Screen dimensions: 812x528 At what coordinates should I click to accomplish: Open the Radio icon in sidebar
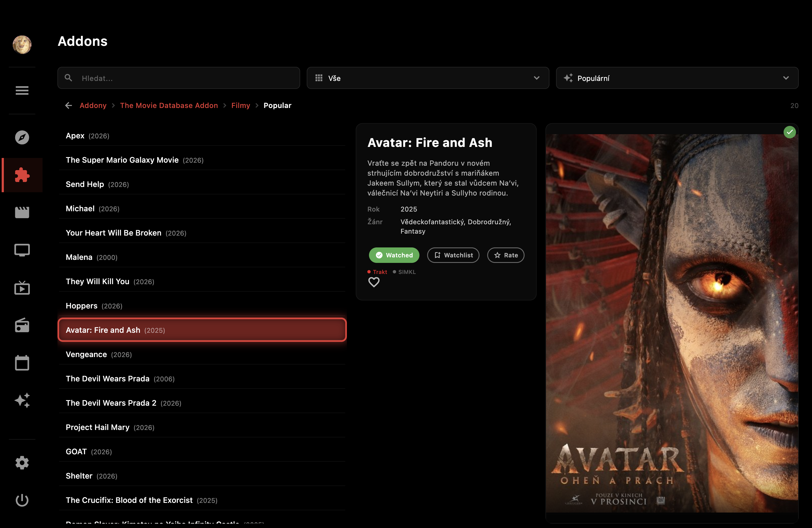[x=22, y=325]
